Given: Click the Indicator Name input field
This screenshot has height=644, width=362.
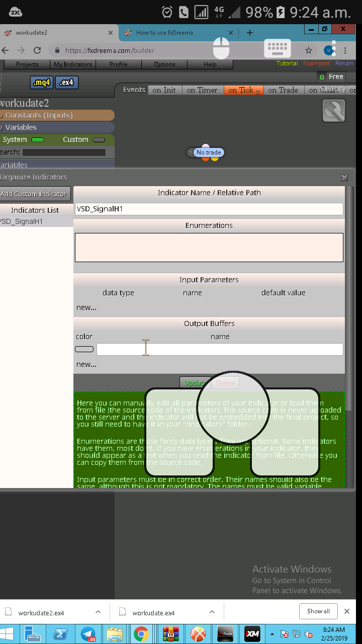Looking at the screenshot, I should click(x=209, y=209).
